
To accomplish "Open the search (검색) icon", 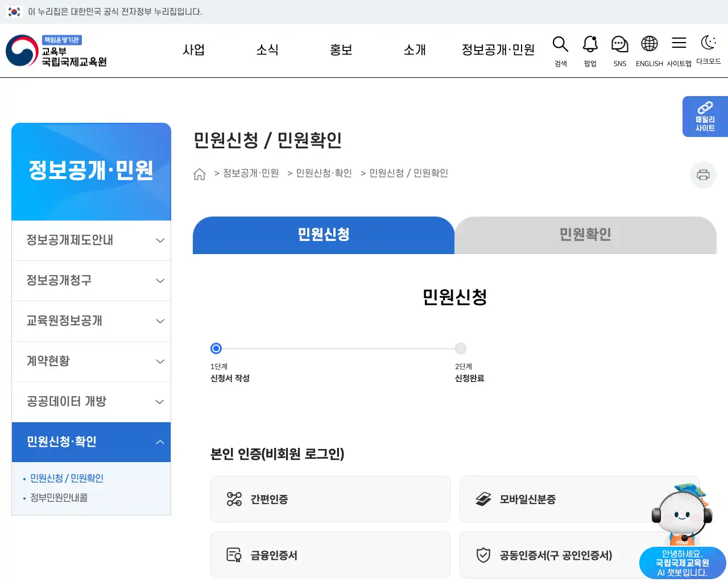I will tap(560, 51).
